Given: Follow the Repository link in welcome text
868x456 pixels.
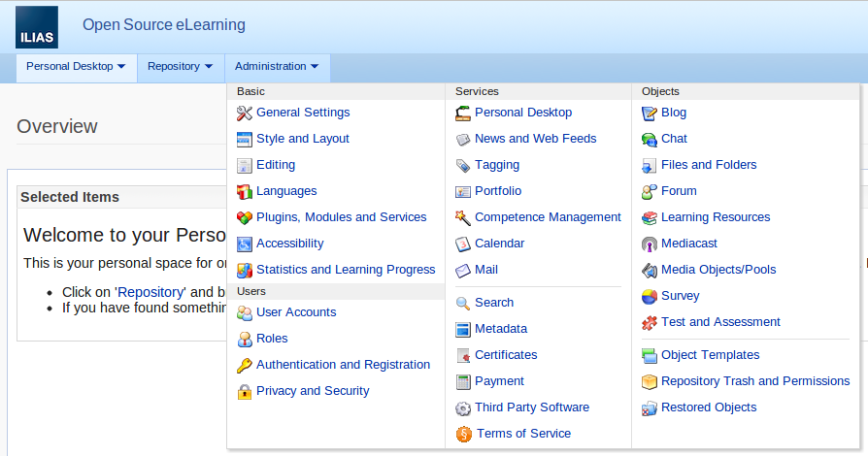Looking at the screenshot, I should pos(150,292).
